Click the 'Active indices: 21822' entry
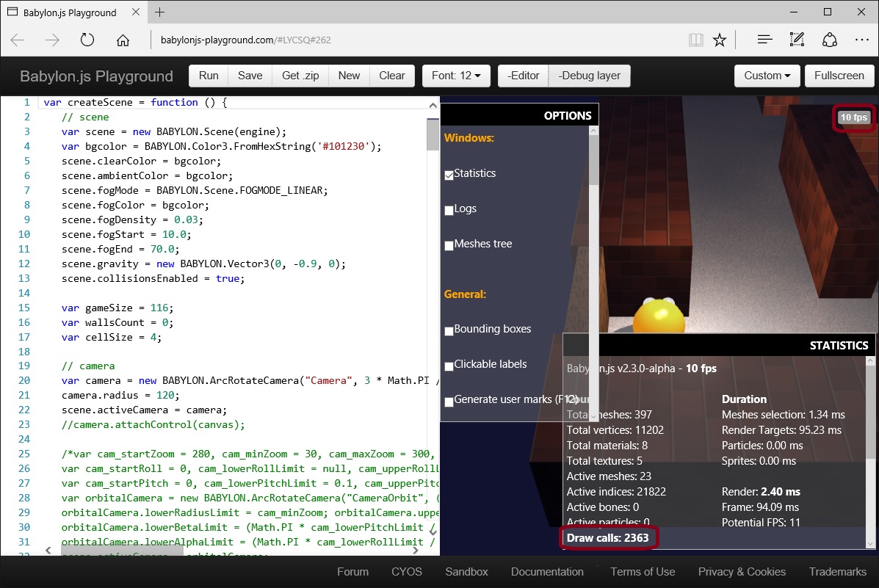 [x=616, y=492]
